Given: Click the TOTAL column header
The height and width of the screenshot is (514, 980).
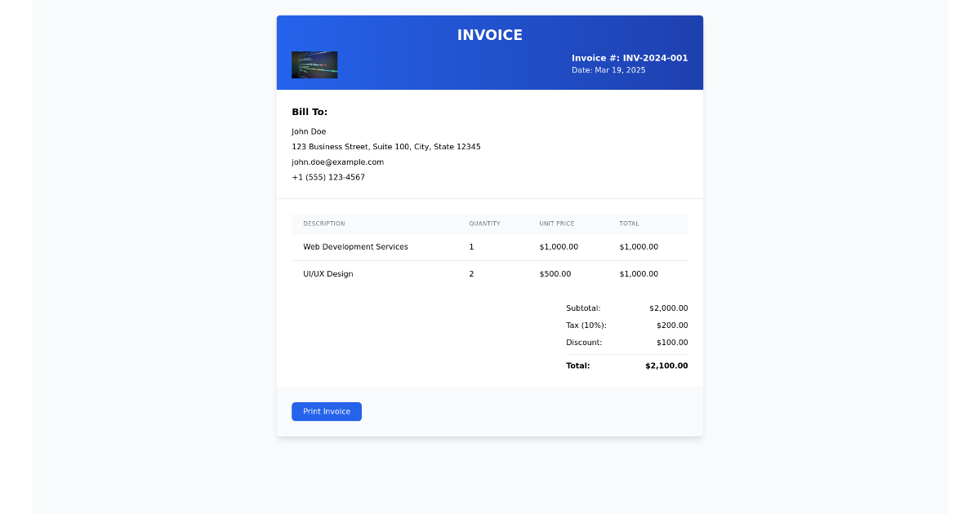Looking at the screenshot, I should point(627,224).
